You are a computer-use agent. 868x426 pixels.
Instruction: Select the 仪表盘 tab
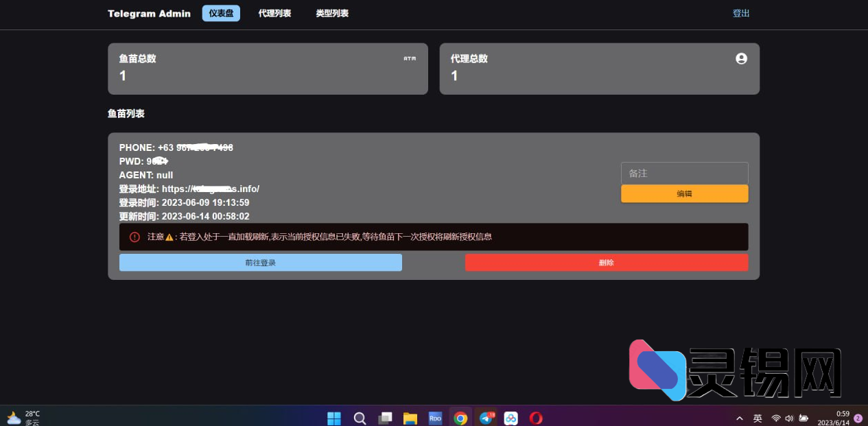pos(220,13)
